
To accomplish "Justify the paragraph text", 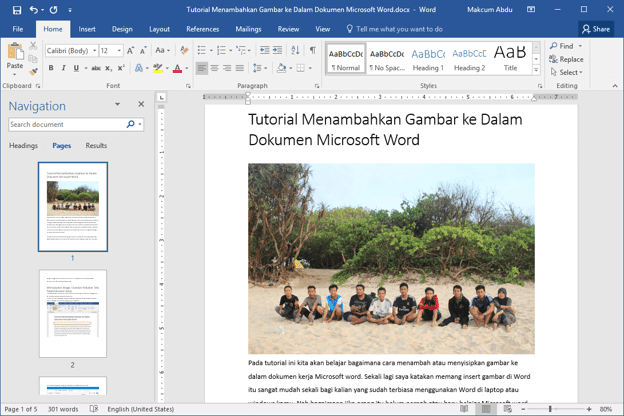I will (x=240, y=68).
